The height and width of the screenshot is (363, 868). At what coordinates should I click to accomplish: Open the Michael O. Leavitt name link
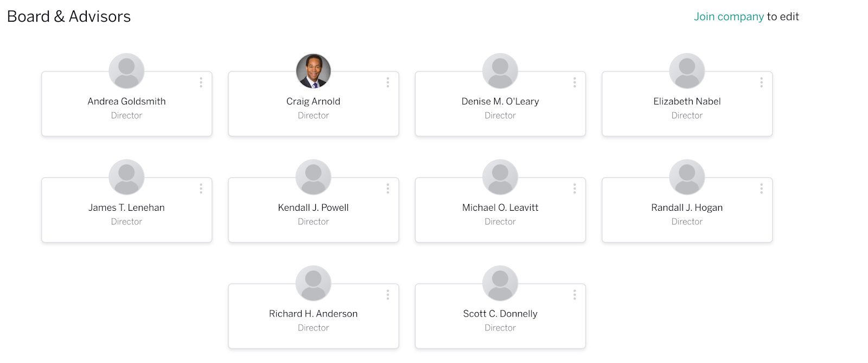coord(500,208)
